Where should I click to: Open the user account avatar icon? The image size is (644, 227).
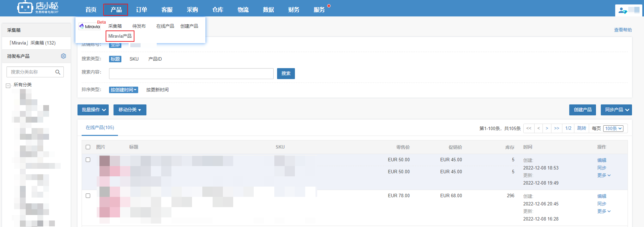[623, 11]
